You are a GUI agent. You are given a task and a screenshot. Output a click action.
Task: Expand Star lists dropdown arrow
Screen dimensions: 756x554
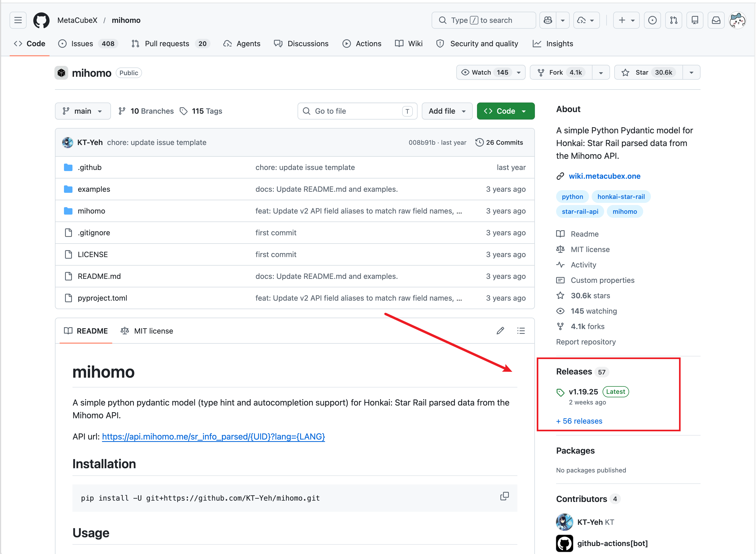point(691,73)
